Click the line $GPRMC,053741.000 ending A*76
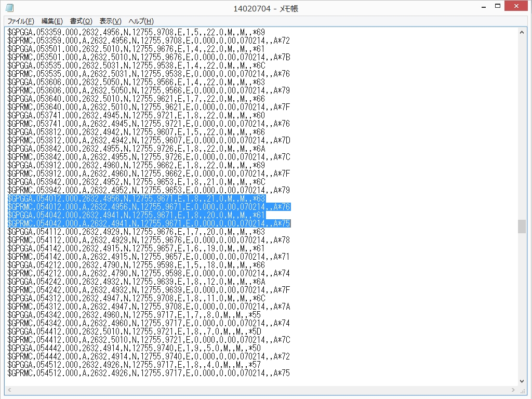The image size is (532, 399). click(149, 124)
